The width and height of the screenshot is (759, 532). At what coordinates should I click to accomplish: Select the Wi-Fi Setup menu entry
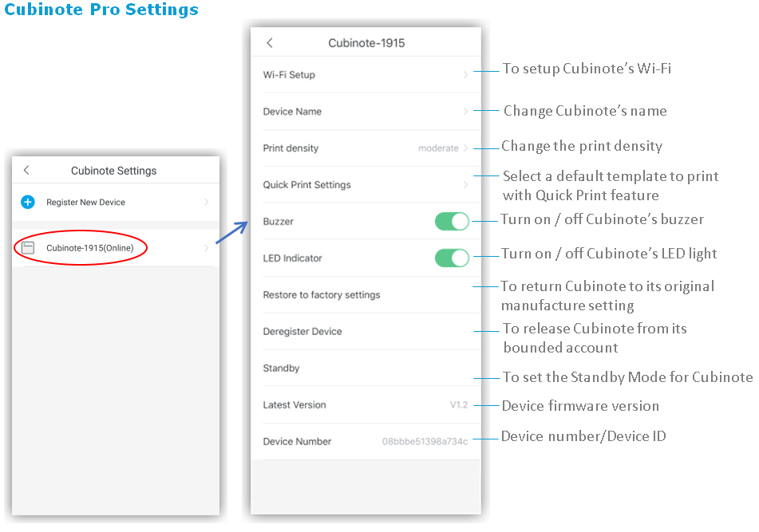click(x=366, y=74)
